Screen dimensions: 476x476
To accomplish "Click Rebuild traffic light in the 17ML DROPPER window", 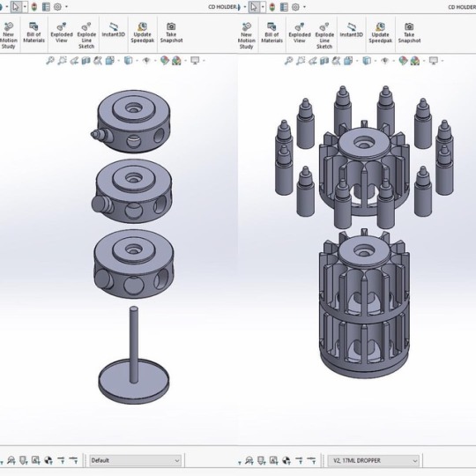I will coord(272,7).
